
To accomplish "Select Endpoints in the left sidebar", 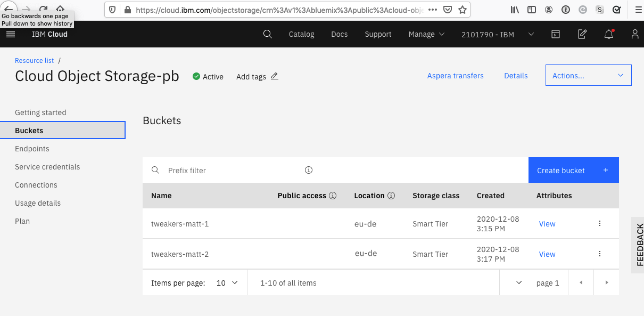I will 32,149.
